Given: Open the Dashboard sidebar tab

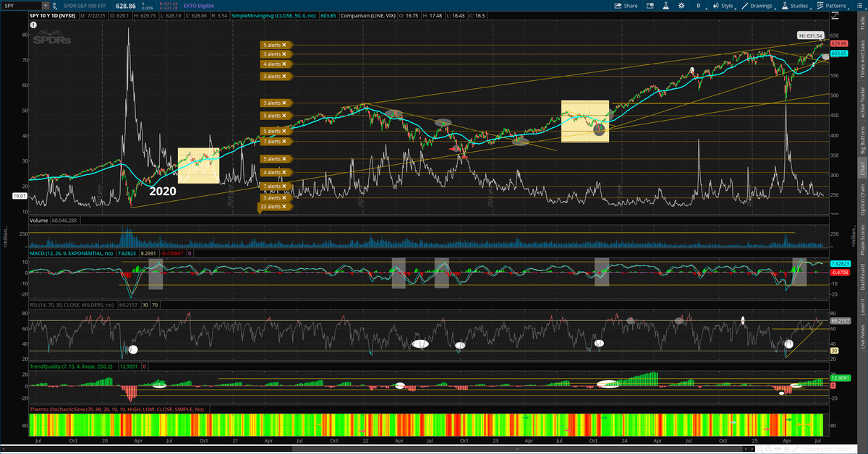Looking at the screenshot, I should tap(861, 278).
